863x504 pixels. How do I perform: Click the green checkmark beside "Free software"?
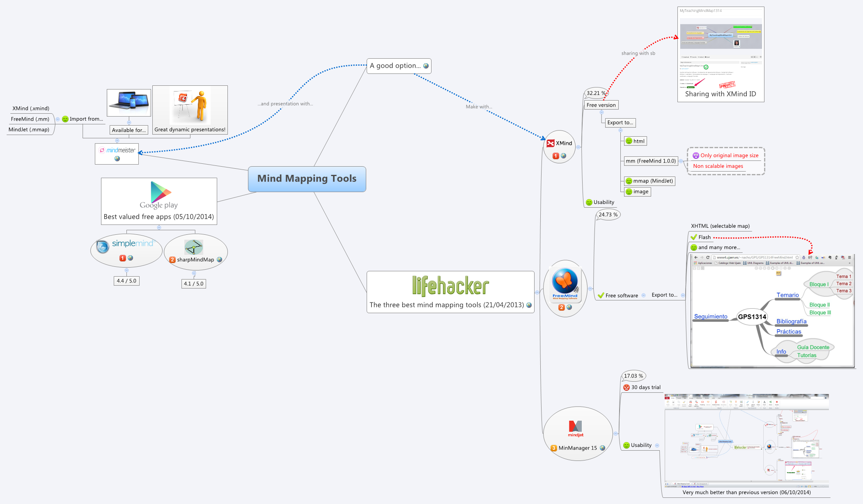(x=601, y=295)
